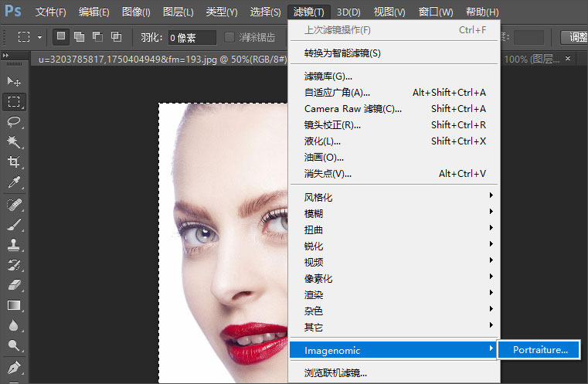Viewport: 588px width, 384px height.
Task: Open the 图像(I) menu
Action: click(136, 12)
